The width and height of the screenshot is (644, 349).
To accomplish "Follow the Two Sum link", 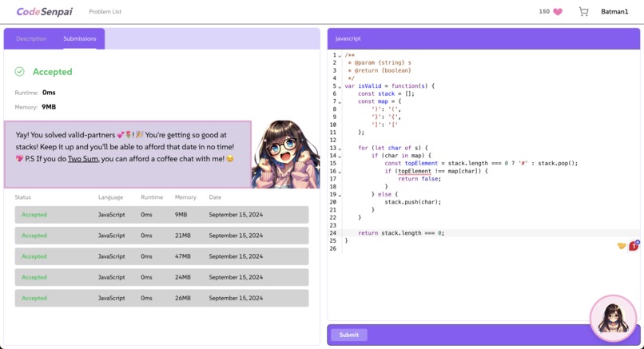I will tap(83, 158).
